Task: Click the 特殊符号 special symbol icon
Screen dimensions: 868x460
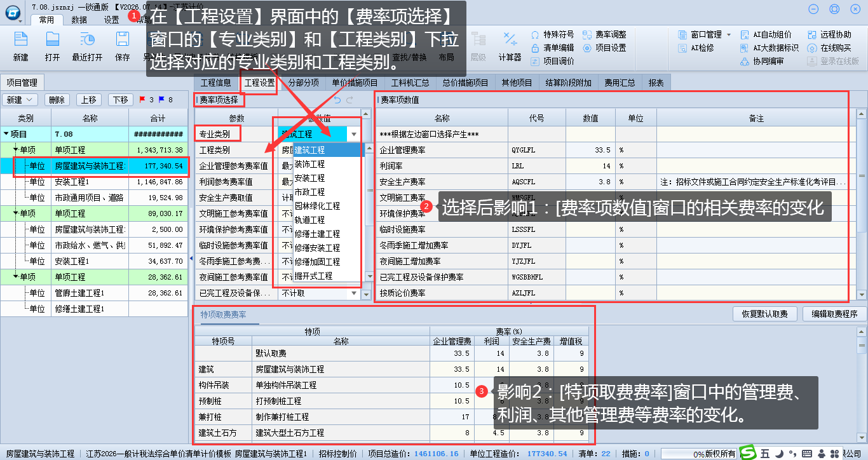Action: (534, 35)
